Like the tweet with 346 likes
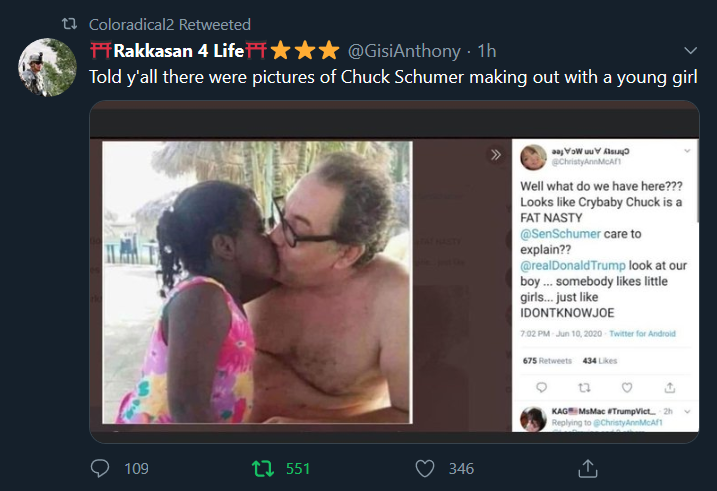The height and width of the screenshot is (491, 717). point(425,468)
